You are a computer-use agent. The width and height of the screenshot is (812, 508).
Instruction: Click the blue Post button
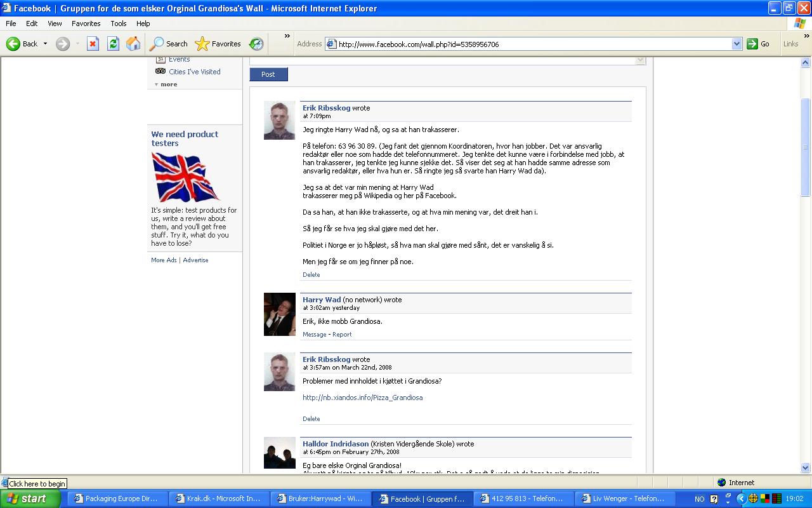point(268,74)
